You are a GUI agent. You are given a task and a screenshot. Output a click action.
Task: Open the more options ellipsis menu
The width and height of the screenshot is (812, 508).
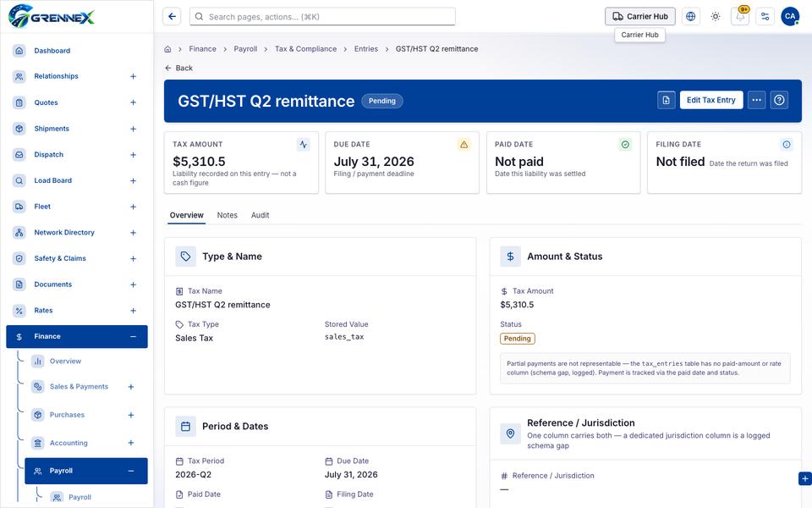pyautogui.click(x=756, y=100)
